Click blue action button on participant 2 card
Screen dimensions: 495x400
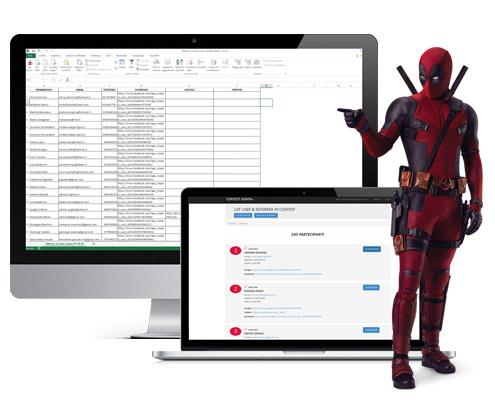[x=371, y=287]
